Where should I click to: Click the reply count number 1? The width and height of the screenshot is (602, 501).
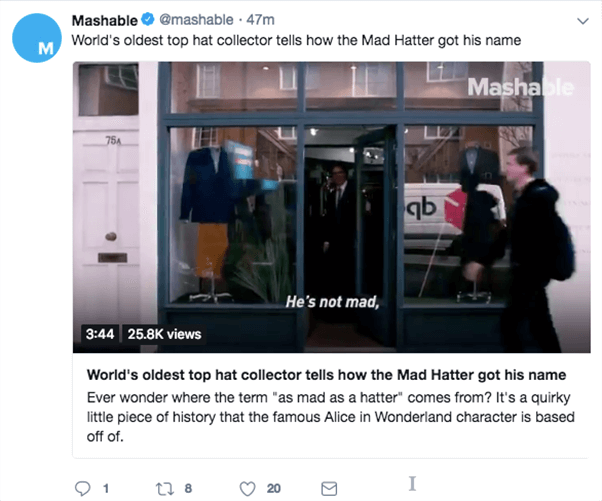pyautogui.click(x=106, y=489)
